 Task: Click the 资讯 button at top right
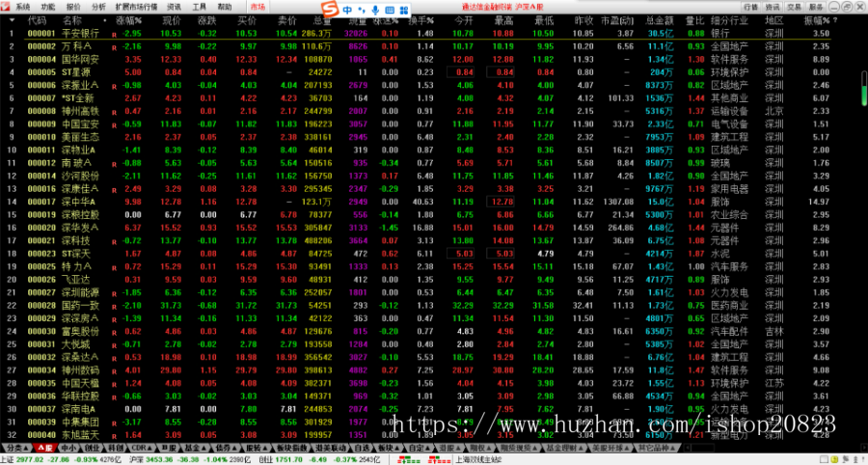[773, 7]
